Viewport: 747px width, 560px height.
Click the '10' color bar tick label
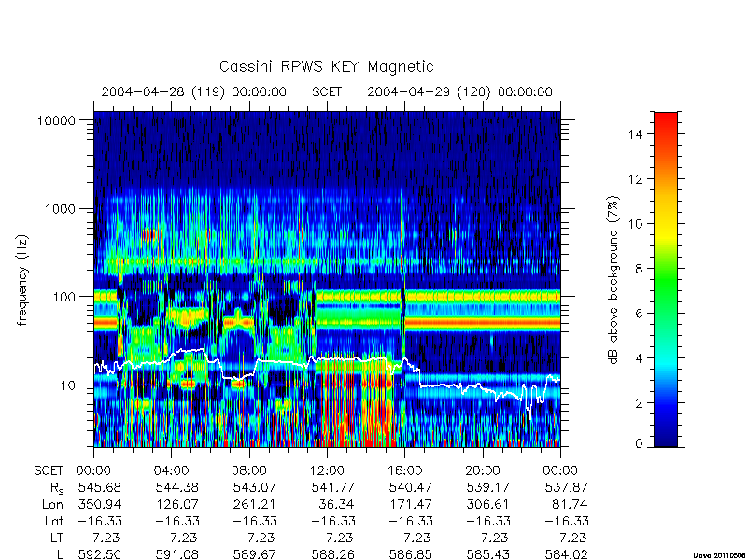(x=636, y=224)
